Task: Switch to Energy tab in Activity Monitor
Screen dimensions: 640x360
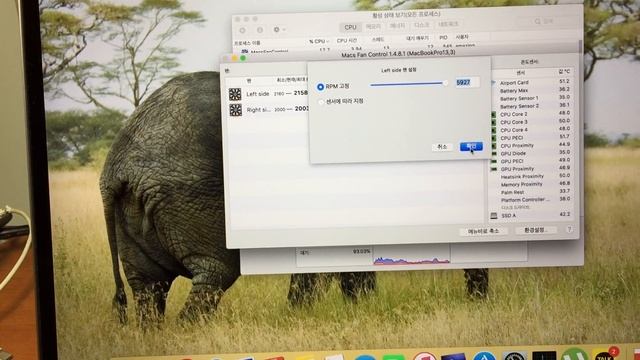Action: click(397, 26)
